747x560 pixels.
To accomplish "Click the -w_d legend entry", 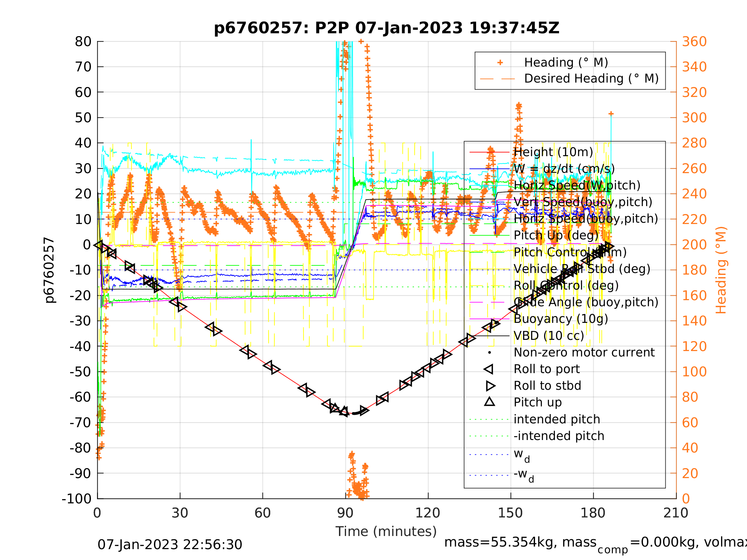I will 524,475.
